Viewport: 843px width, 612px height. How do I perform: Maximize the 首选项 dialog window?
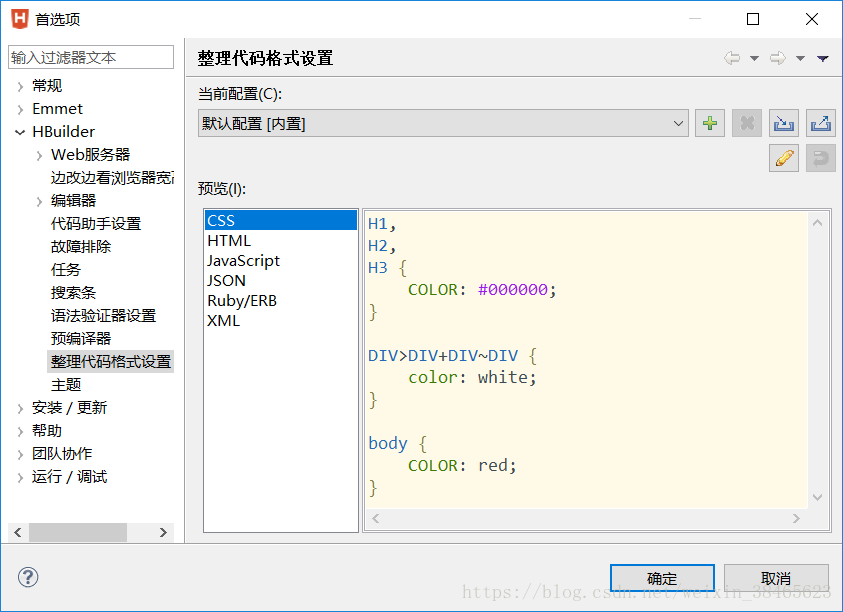[753, 19]
